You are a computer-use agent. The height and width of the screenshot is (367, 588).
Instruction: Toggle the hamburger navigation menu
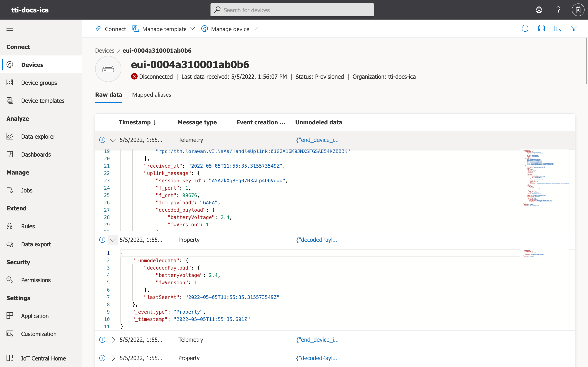pos(10,29)
